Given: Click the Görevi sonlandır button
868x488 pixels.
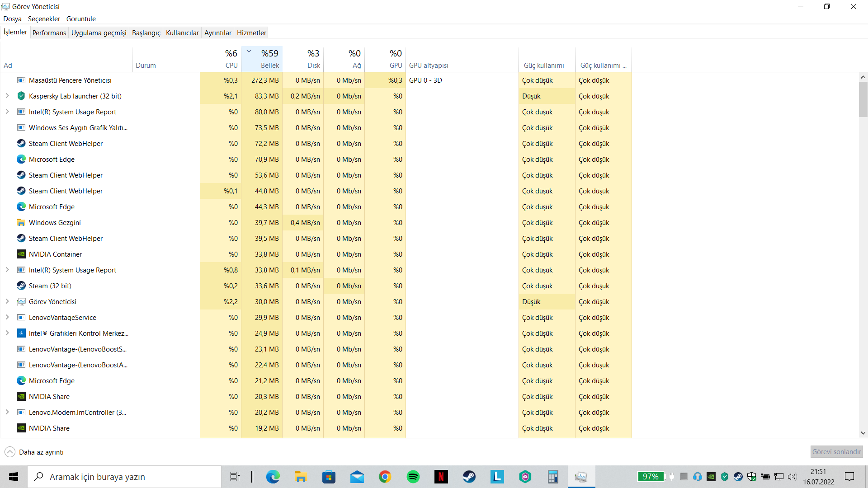Looking at the screenshot, I should 836,451.
